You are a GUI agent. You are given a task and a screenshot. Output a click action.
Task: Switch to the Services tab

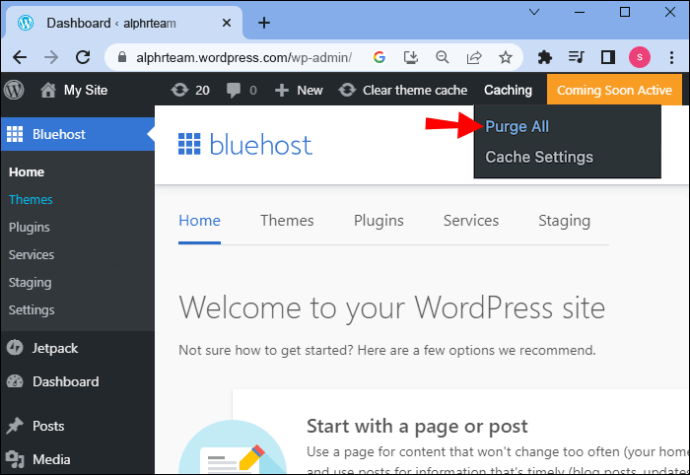tap(471, 221)
